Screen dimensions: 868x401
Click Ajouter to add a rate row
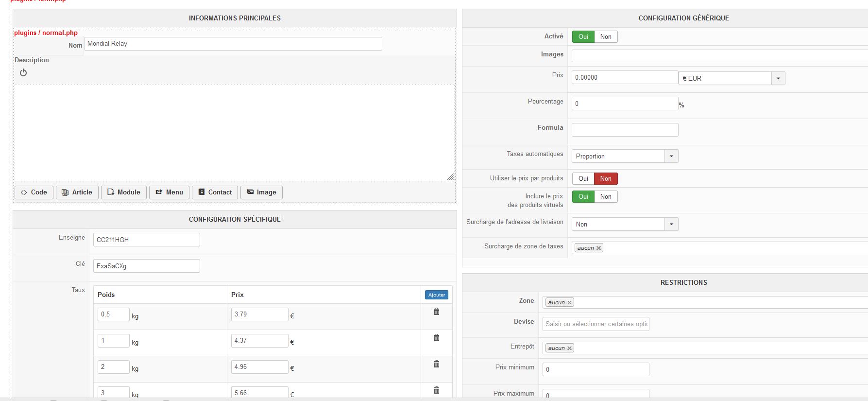[437, 295]
